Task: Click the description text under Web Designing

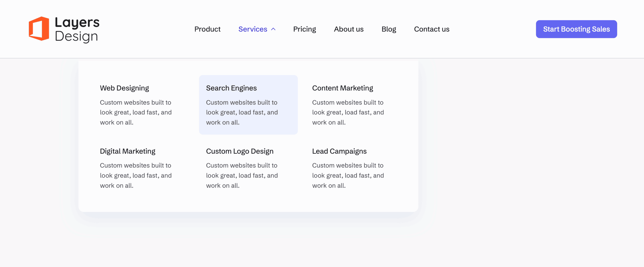Action: (x=136, y=112)
